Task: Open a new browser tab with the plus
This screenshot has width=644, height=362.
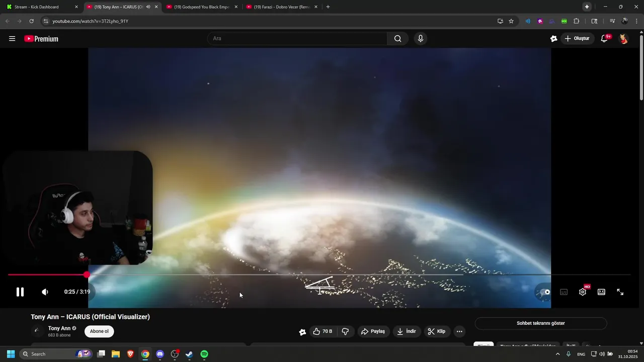Action: coord(328,7)
